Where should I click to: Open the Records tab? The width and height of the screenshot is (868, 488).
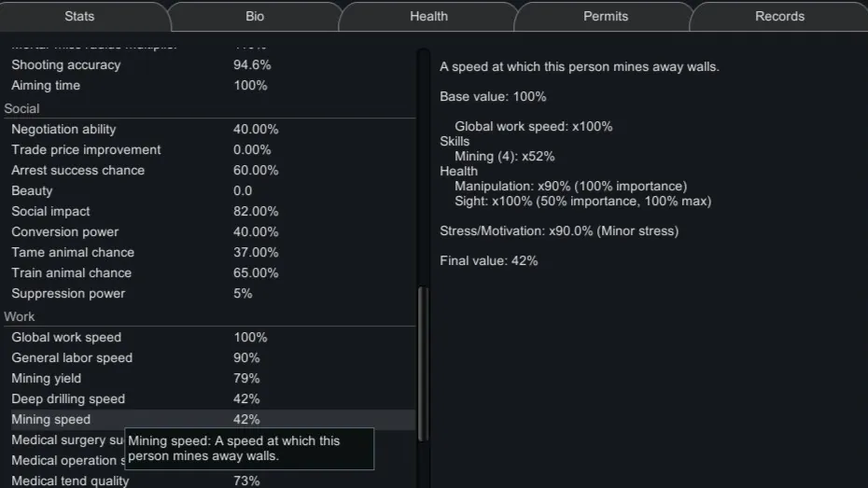click(x=779, y=16)
